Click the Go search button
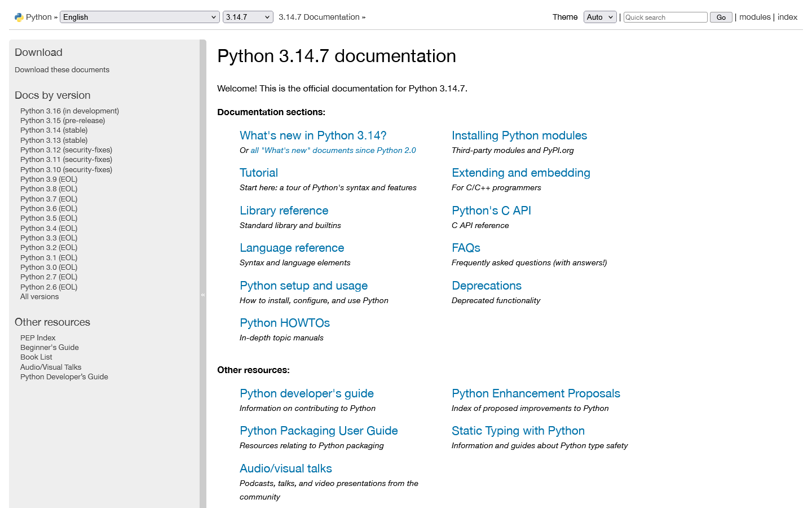The width and height of the screenshot is (812, 508). (x=721, y=17)
